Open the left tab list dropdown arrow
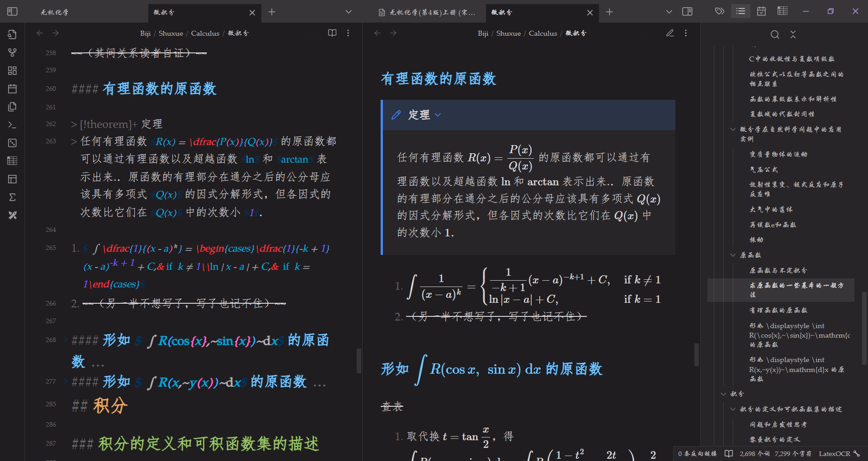 pos(349,12)
